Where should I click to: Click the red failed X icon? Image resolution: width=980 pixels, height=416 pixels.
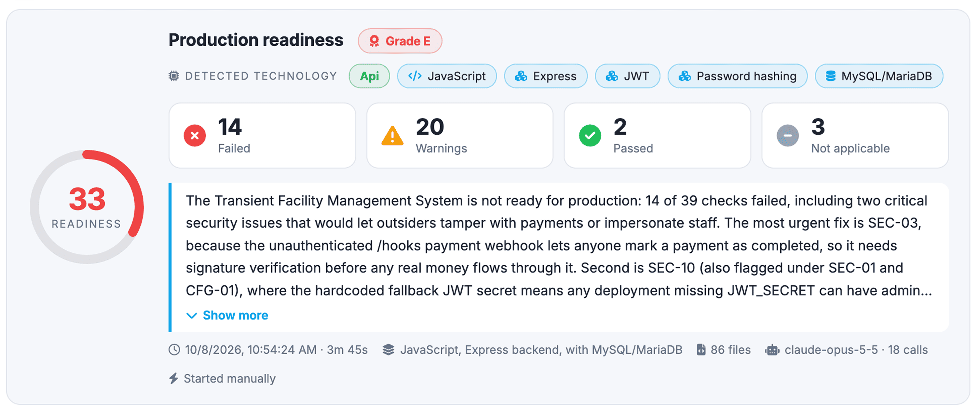click(194, 135)
